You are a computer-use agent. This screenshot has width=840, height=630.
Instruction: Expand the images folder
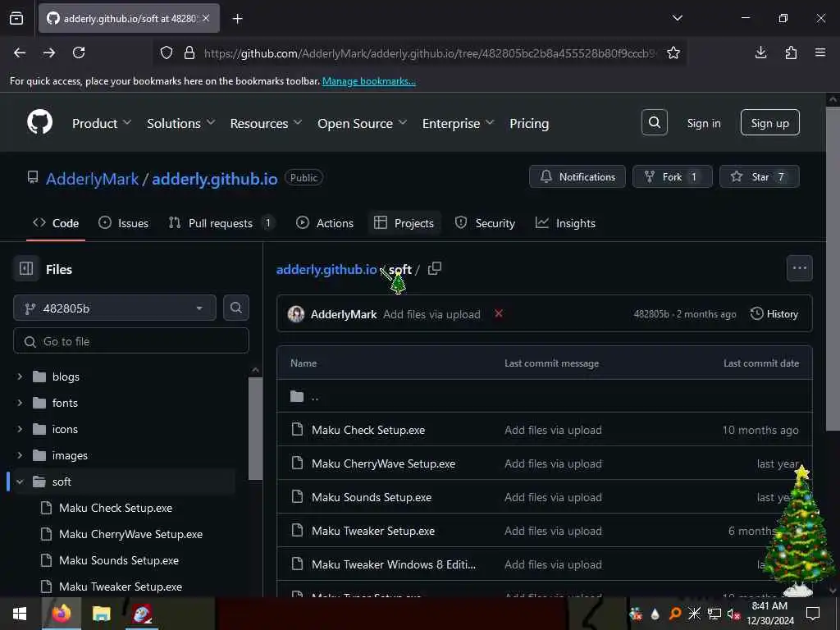pos(20,454)
